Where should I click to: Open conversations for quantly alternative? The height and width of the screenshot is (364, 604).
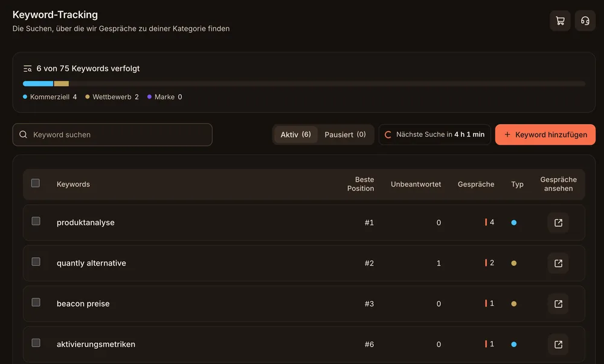pyautogui.click(x=558, y=263)
